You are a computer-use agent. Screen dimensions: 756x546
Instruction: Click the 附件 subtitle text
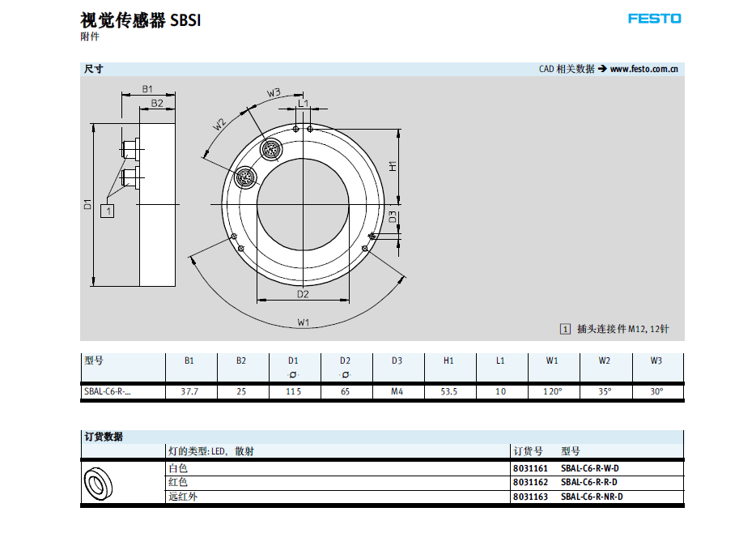click(90, 36)
